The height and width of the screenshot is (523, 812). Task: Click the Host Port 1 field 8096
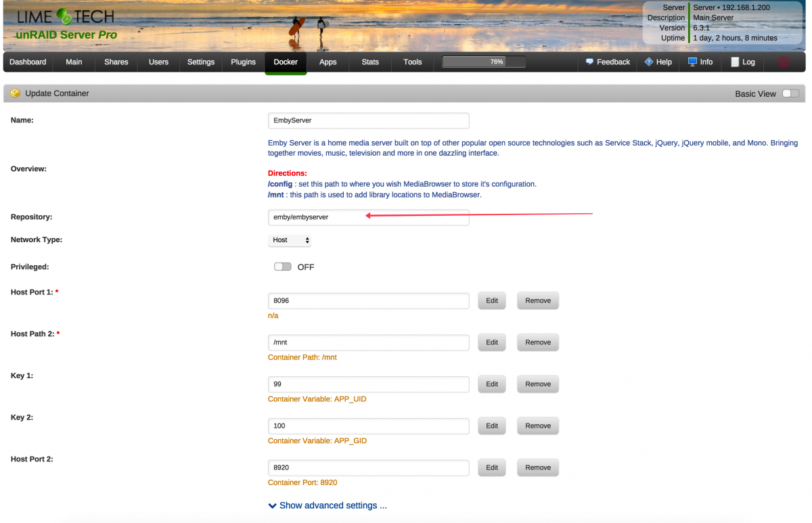click(x=368, y=300)
